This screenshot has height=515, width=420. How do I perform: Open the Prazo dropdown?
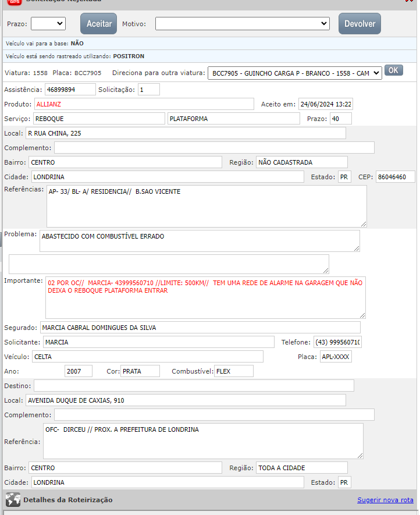pyautogui.click(x=48, y=24)
